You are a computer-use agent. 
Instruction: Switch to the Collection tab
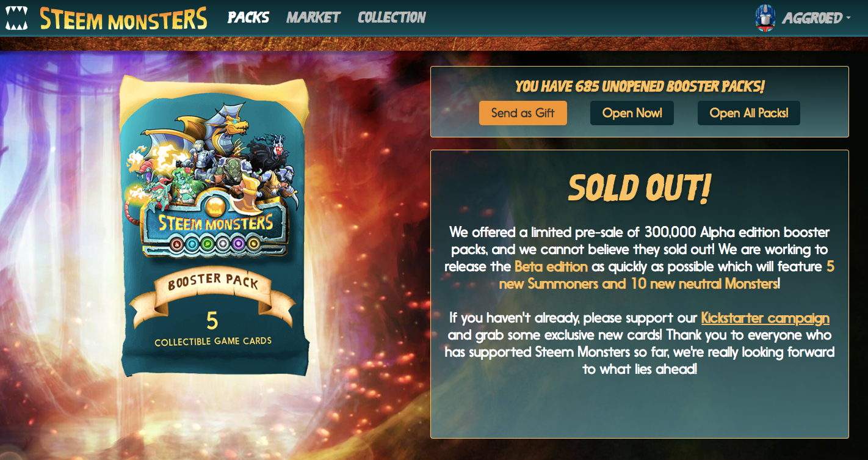pyautogui.click(x=392, y=17)
